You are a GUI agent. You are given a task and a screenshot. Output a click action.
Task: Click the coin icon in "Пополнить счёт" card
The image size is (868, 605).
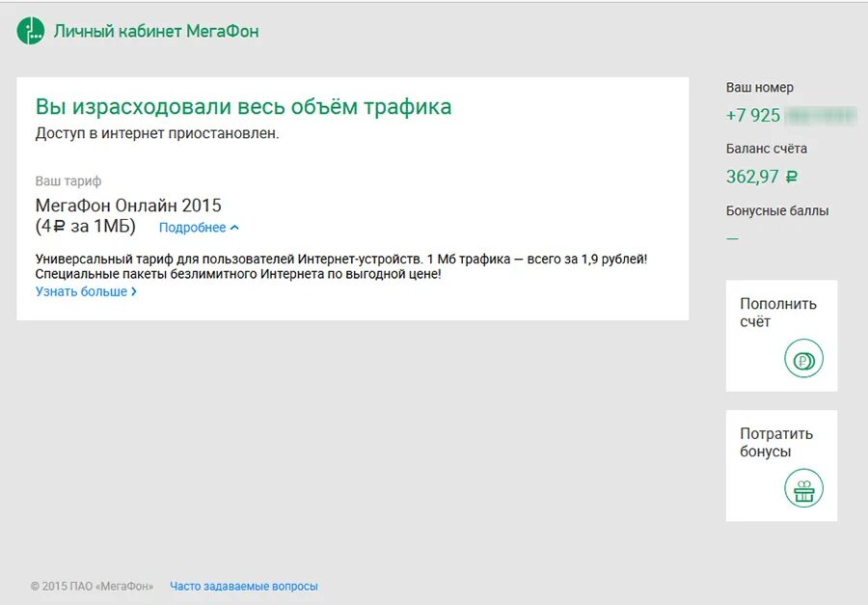803,358
